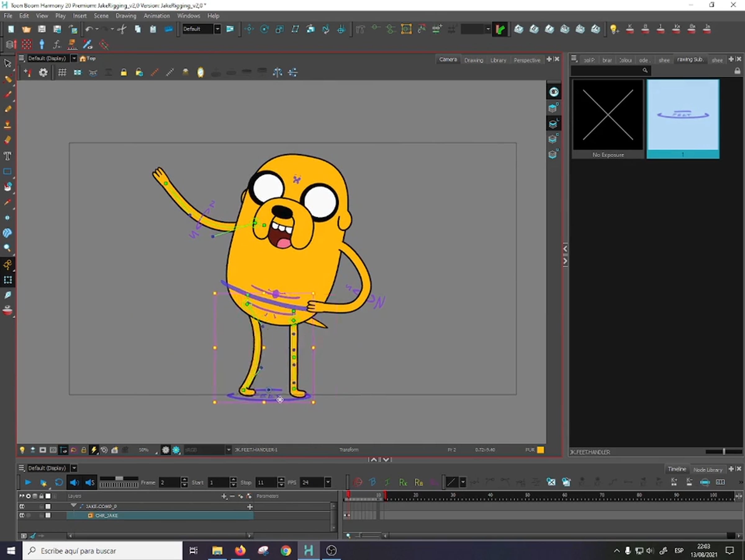This screenshot has height=560, width=745.
Task: Click the loop playback icon
Action: pyautogui.click(x=59, y=482)
